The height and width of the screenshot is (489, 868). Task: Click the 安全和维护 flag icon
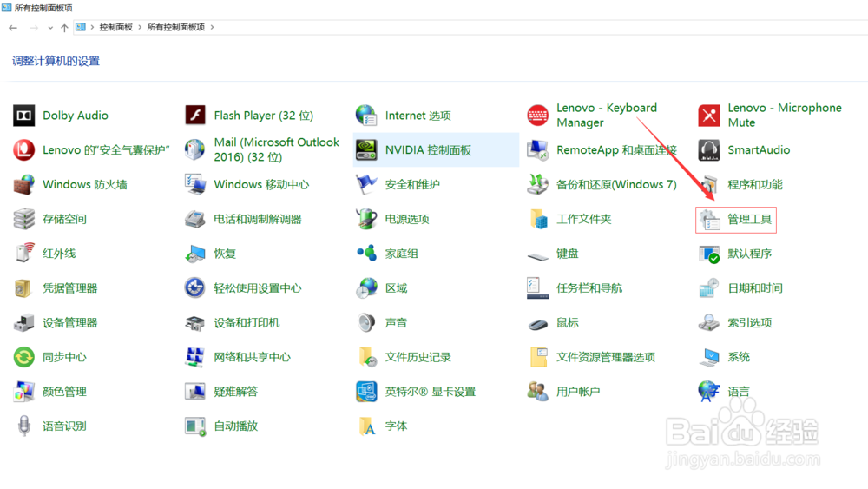366,184
